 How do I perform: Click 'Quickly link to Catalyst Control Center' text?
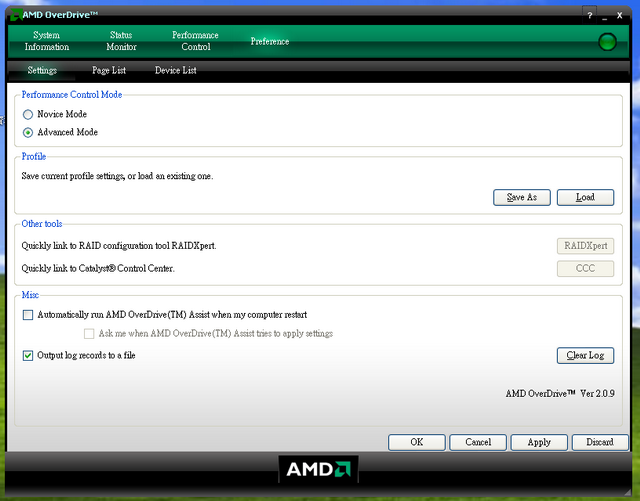(x=98, y=268)
